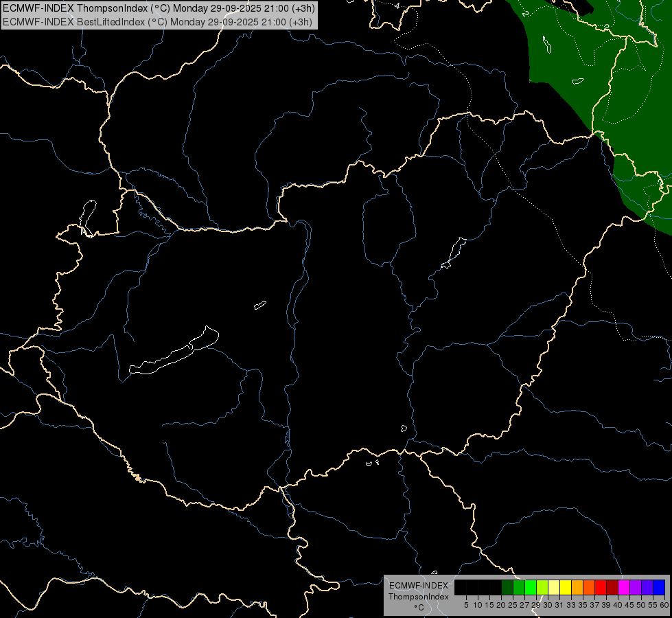
Task: Select the purple 45–50 legend swatch
Action: click(636, 587)
